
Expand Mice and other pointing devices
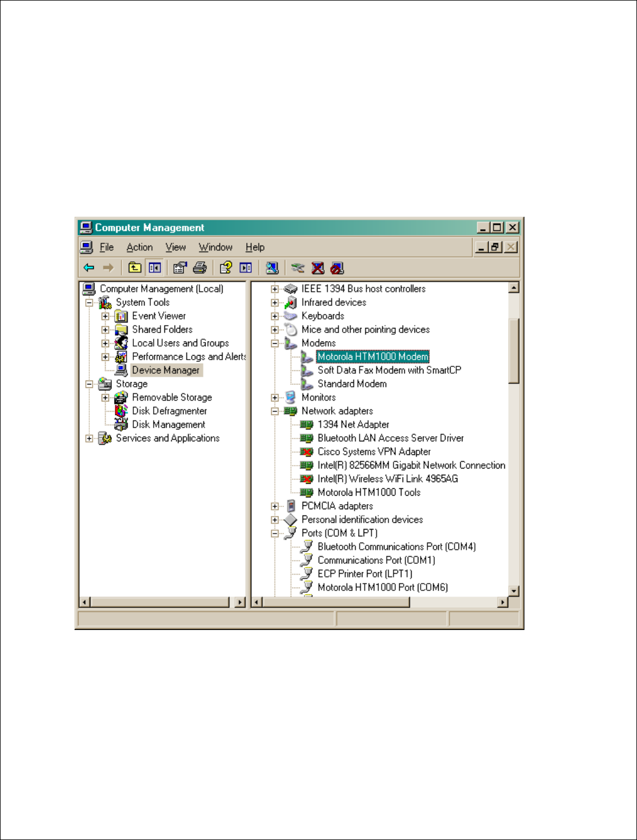tap(275, 330)
